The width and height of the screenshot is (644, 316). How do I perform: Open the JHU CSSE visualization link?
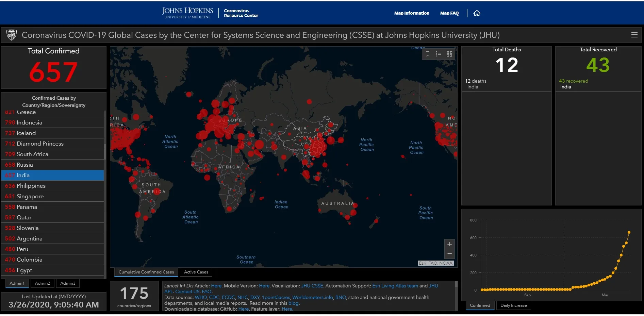(312, 286)
